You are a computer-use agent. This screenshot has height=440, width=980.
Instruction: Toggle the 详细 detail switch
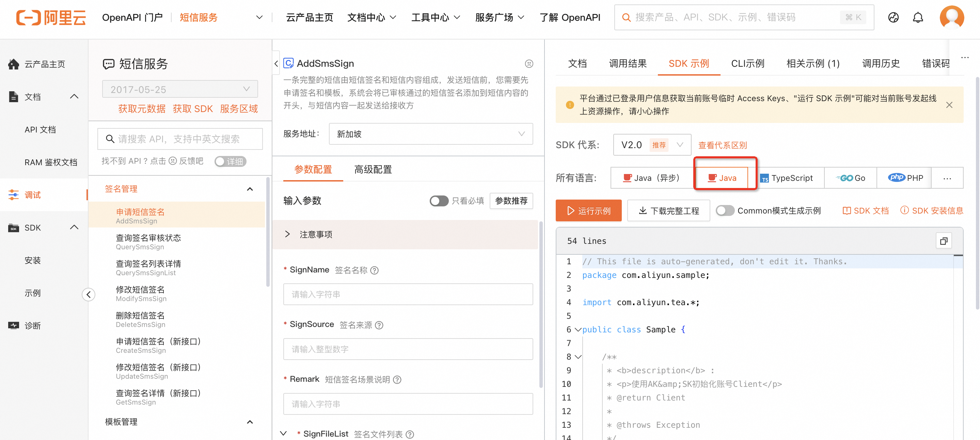coord(231,161)
